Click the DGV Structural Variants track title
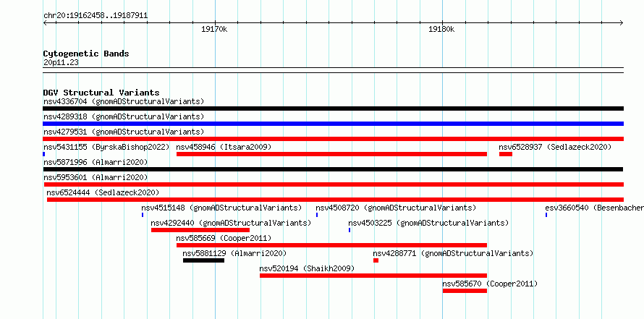The width and height of the screenshot is (644, 319). [101, 93]
